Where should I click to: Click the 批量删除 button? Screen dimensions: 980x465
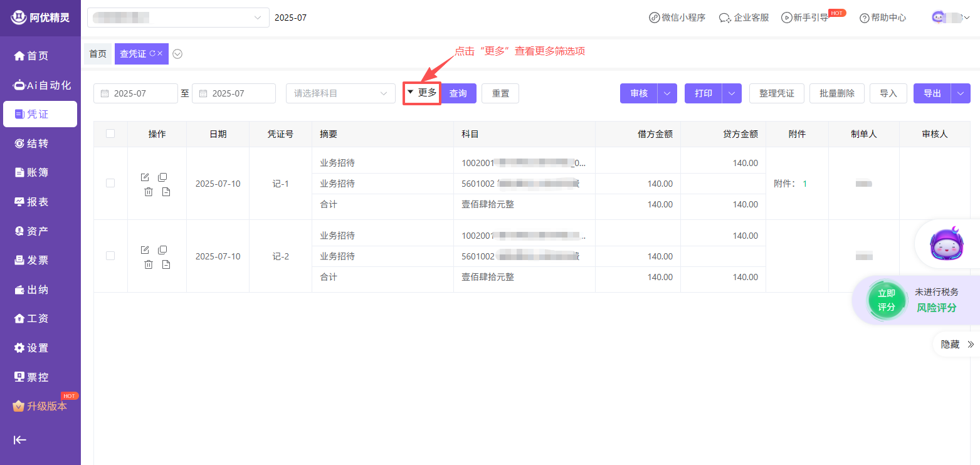point(837,93)
